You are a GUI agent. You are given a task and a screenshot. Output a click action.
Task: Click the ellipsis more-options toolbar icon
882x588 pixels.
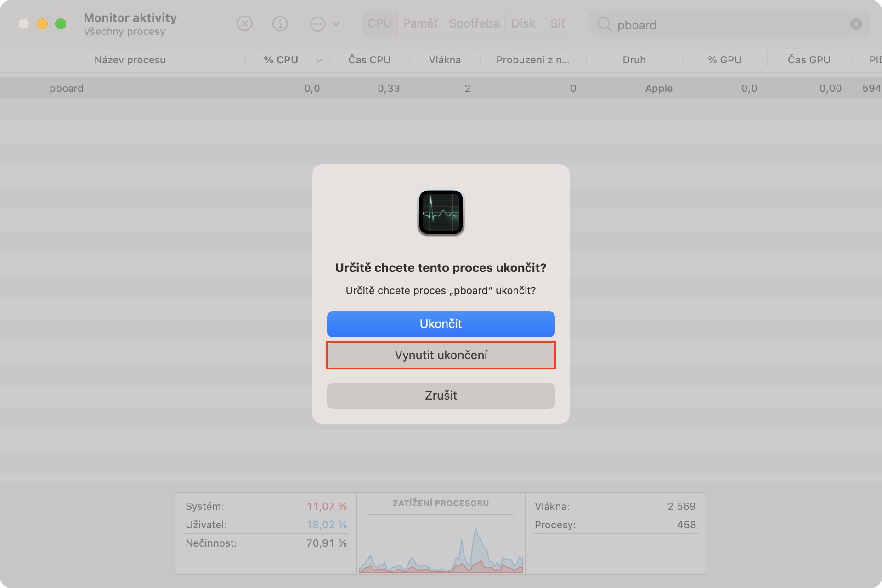point(317,23)
